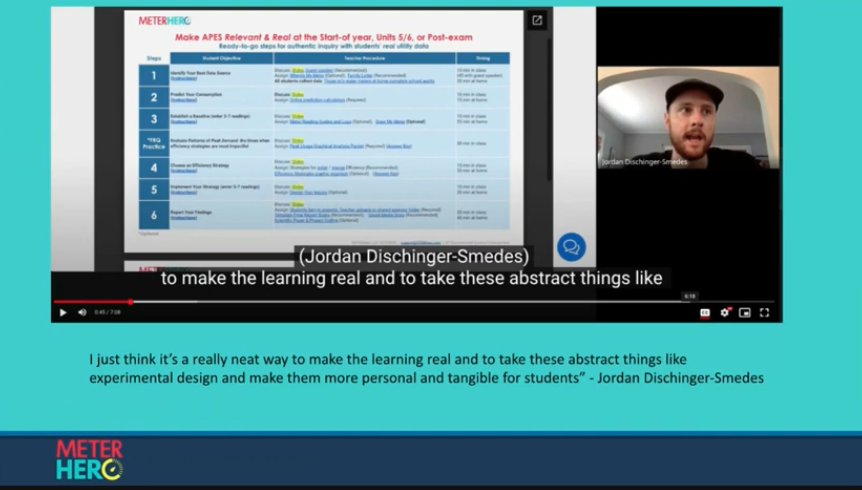Viewport: 862px width, 490px height.
Task: Open the Guest speaker link in step 1
Action: click(319, 70)
